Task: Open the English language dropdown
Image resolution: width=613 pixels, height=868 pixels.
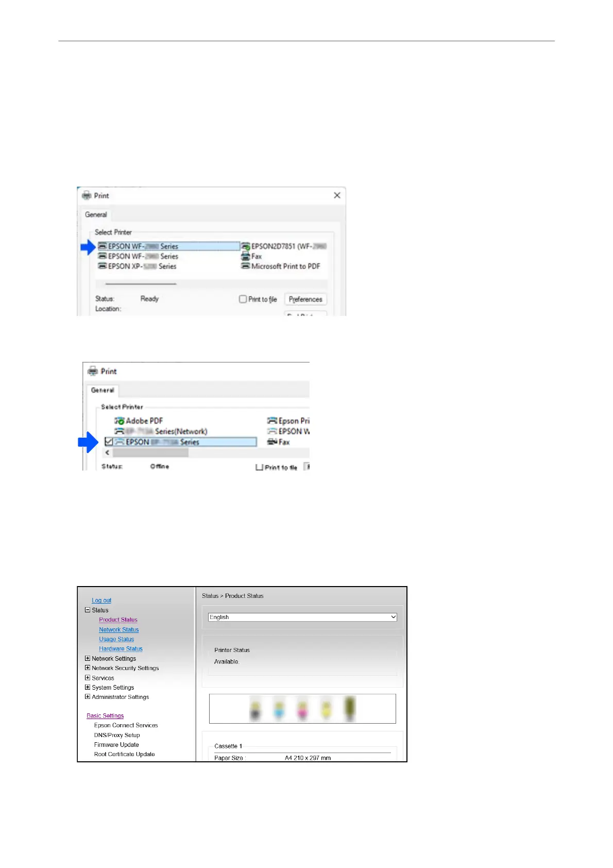Action: (302, 617)
